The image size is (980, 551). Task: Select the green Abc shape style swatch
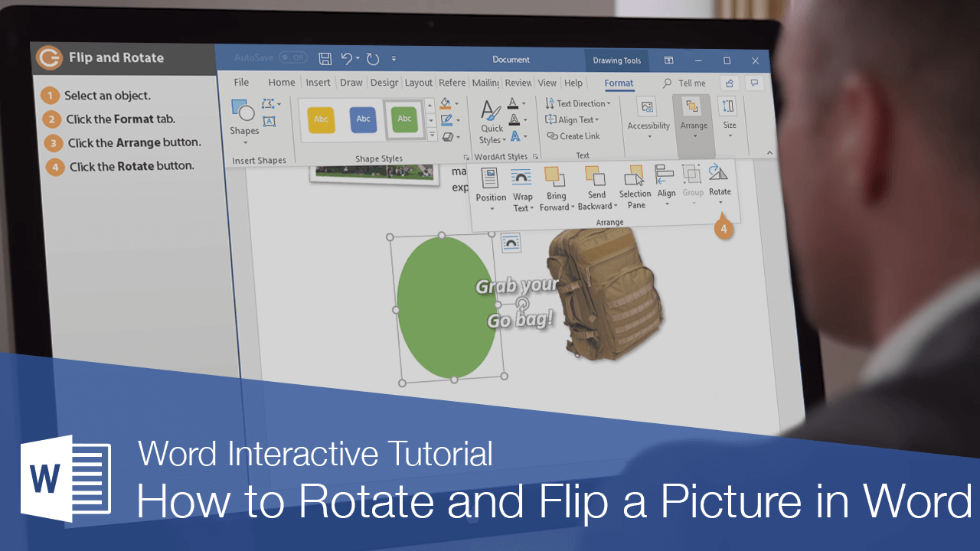pyautogui.click(x=405, y=119)
